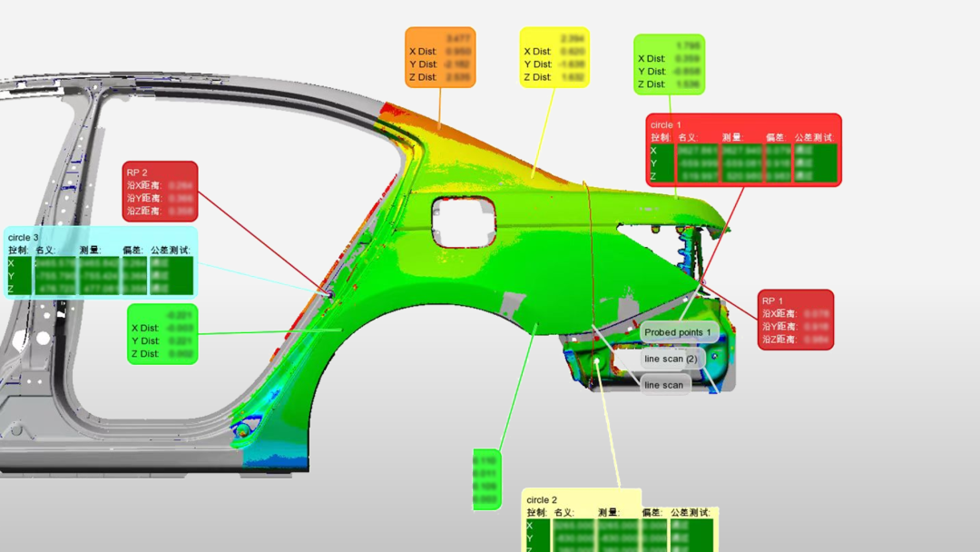Click 偏差 column header in circle 1 table
Viewport: 980px width, 552px height.
775,138
